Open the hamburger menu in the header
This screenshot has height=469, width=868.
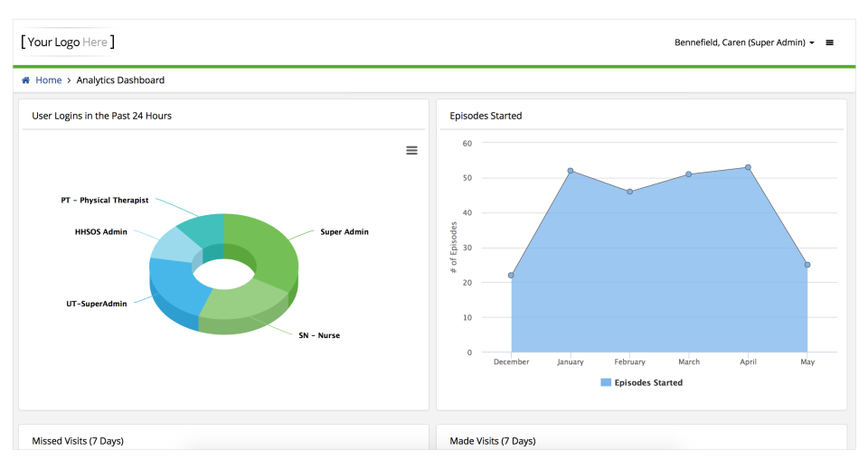829,42
